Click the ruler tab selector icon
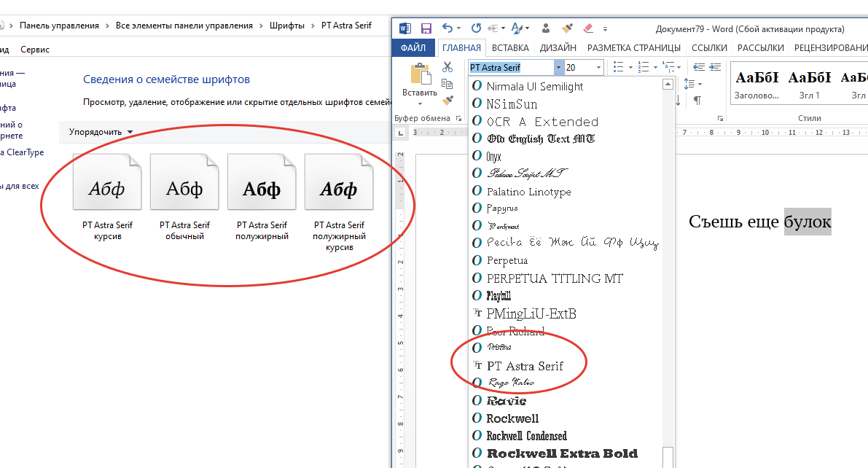Image resolution: width=868 pixels, height=468 pixels. [400, 133]
